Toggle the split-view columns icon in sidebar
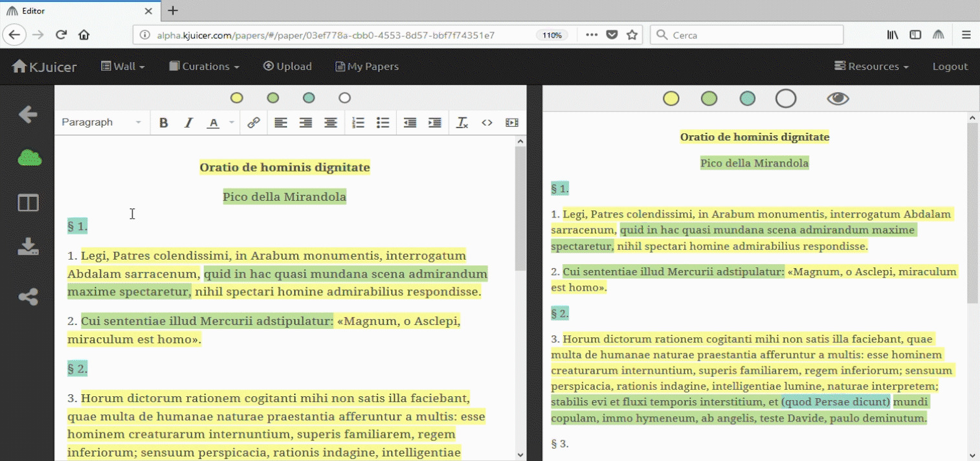 coord(28,203)
